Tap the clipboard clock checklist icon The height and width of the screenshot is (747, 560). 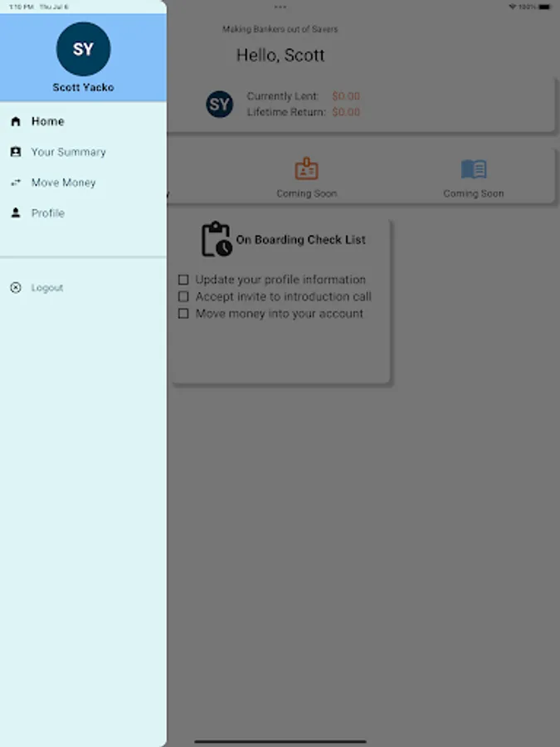(x=217, y=239)
